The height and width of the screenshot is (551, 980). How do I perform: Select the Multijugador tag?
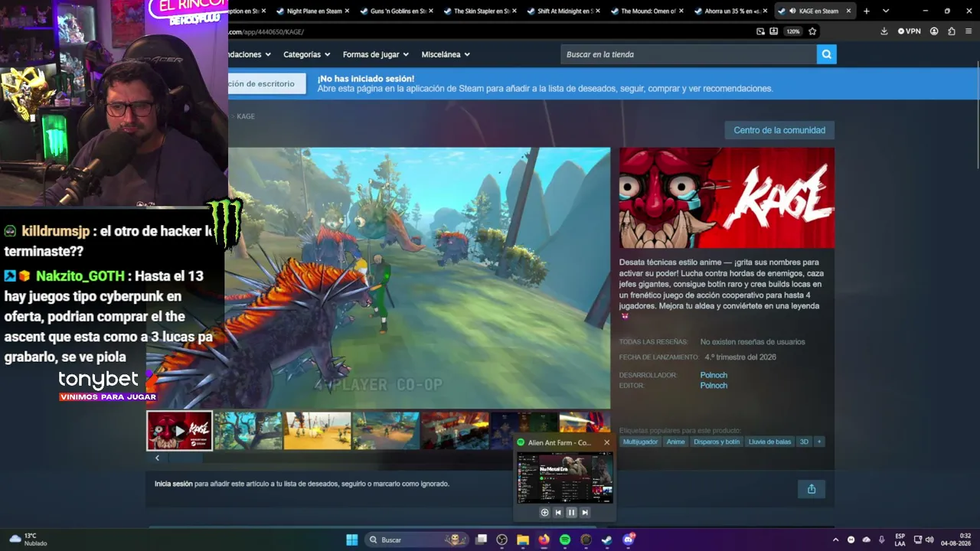[x=640, y=442]
